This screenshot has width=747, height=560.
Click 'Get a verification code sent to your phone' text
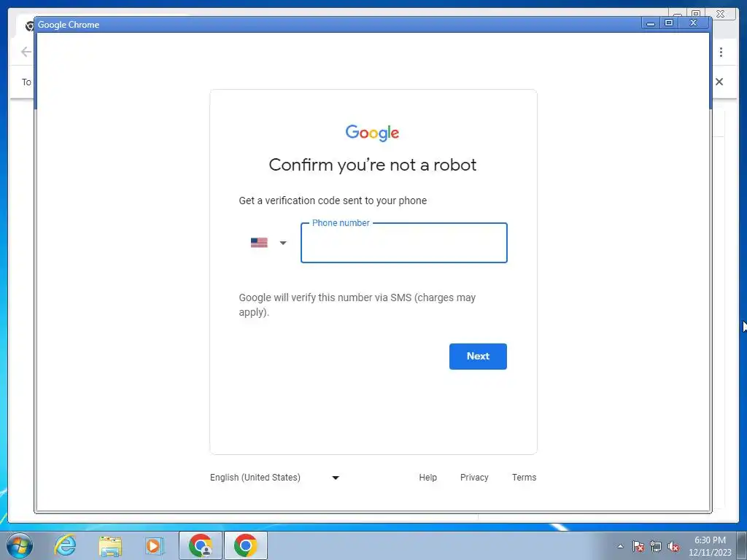[333, 201]
